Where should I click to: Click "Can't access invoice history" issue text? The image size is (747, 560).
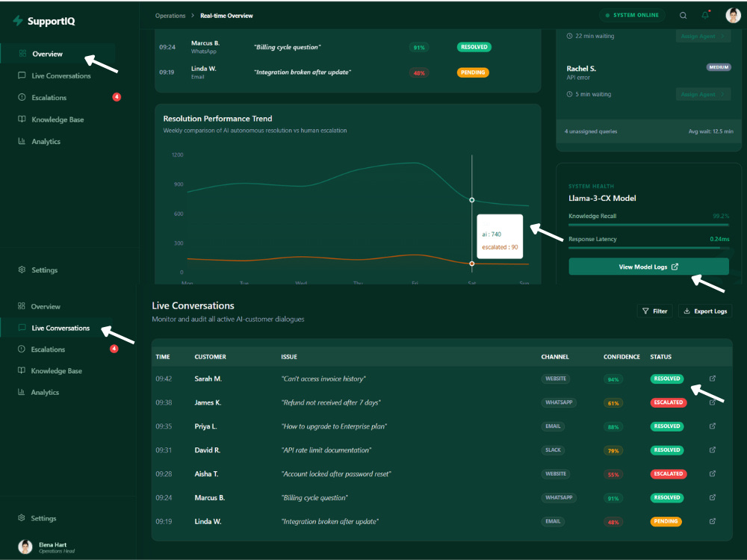pyautogui.click(x=323, y=379)
